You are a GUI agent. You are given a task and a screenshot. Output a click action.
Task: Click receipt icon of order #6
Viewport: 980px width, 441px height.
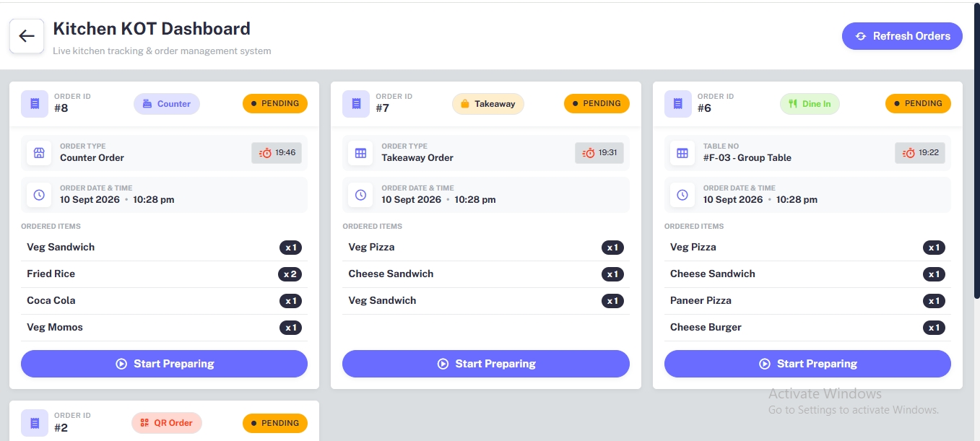678,104
